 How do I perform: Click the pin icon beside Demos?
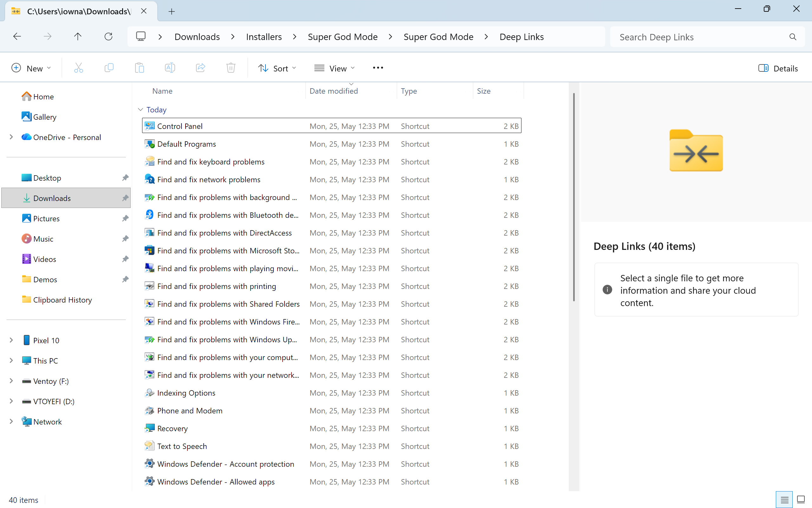click(125, 279)
